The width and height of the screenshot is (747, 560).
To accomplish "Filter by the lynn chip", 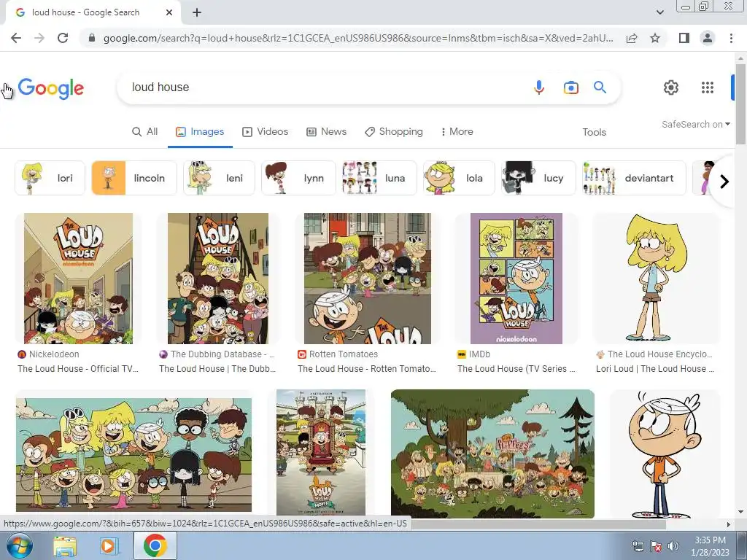I will [x=298, y=178].
